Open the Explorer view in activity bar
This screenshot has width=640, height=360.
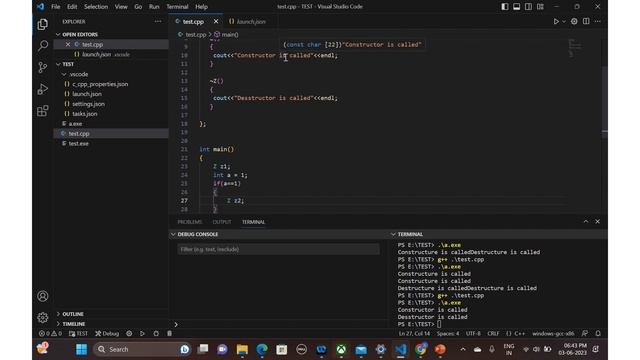[42, 24]
